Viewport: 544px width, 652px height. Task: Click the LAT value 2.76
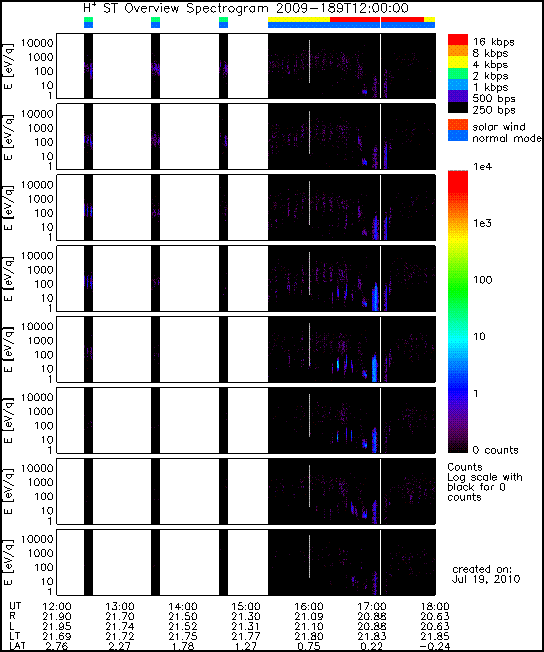[x=57, y=646]
